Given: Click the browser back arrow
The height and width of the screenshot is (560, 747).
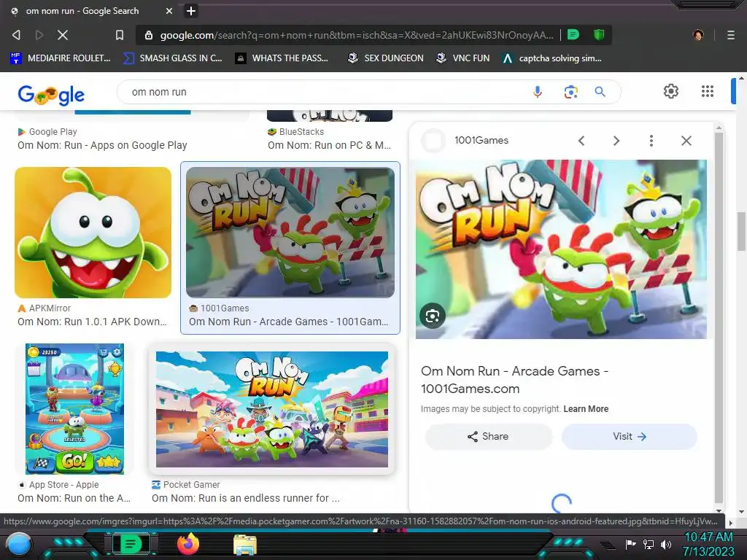Looking at the screenshot, I should click(16, 35).
